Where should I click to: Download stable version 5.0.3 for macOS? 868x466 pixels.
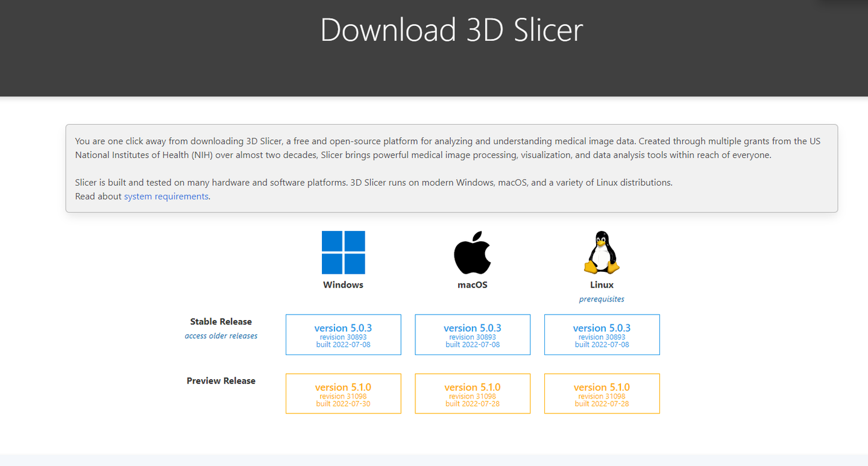click(x=473, y=335)
